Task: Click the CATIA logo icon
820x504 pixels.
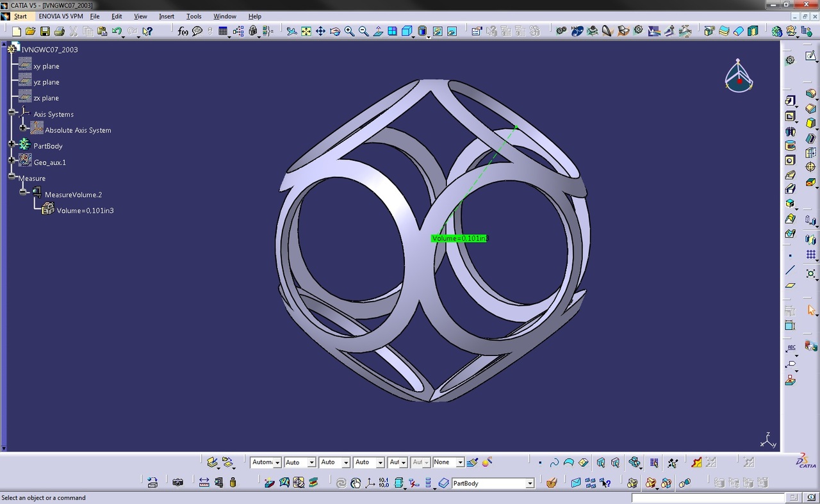Action: (806, 460)
